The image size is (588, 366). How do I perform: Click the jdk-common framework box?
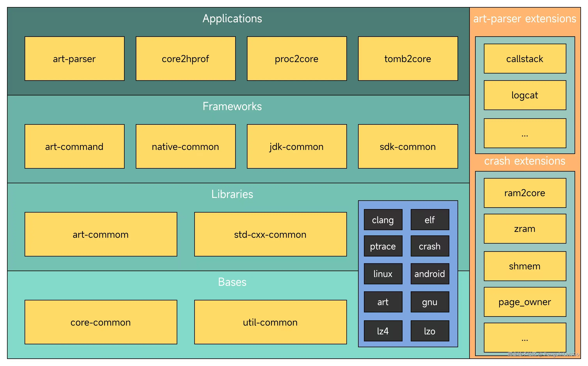(x=297, y=146)
